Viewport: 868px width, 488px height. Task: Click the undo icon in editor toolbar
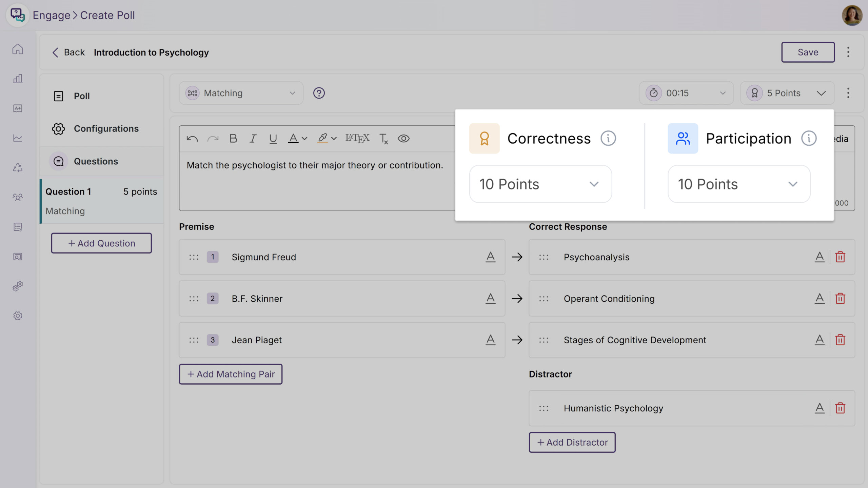click(x=192, y=139)
